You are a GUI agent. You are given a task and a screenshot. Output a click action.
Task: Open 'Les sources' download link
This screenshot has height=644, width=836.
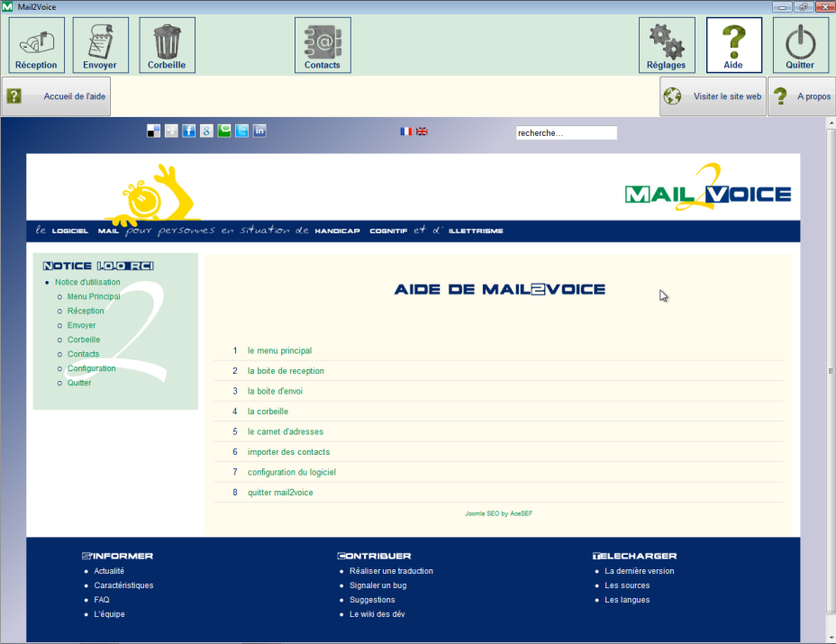coord(627,585)
